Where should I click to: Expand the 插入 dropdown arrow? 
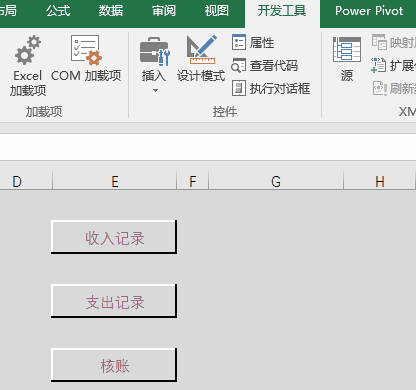pyautogui.click(x=155, y=90)
